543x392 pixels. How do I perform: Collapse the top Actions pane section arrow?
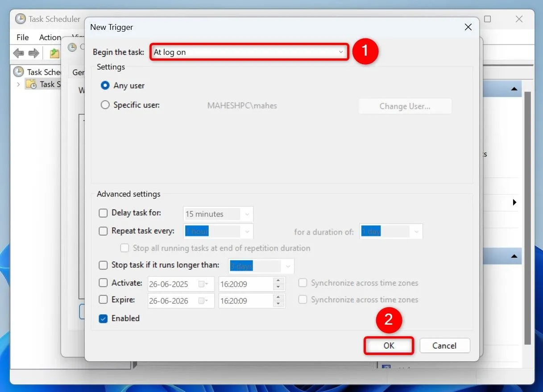click(x=514, y=89)
